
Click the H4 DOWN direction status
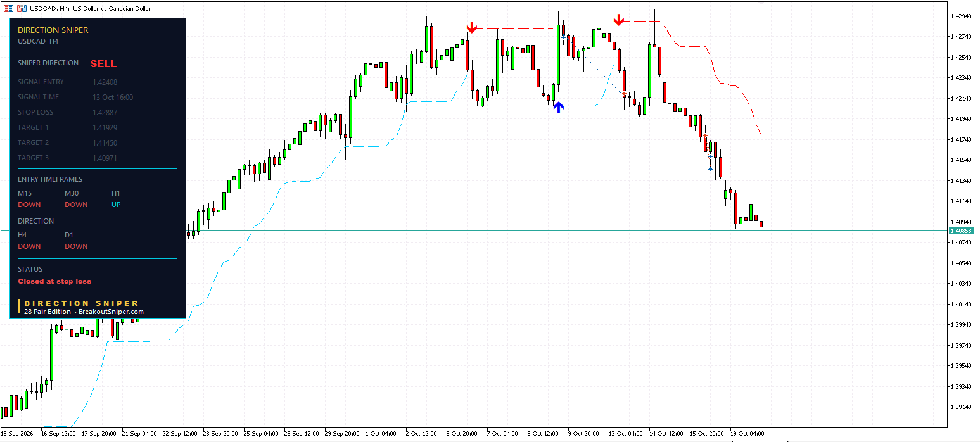click(29, 246)
